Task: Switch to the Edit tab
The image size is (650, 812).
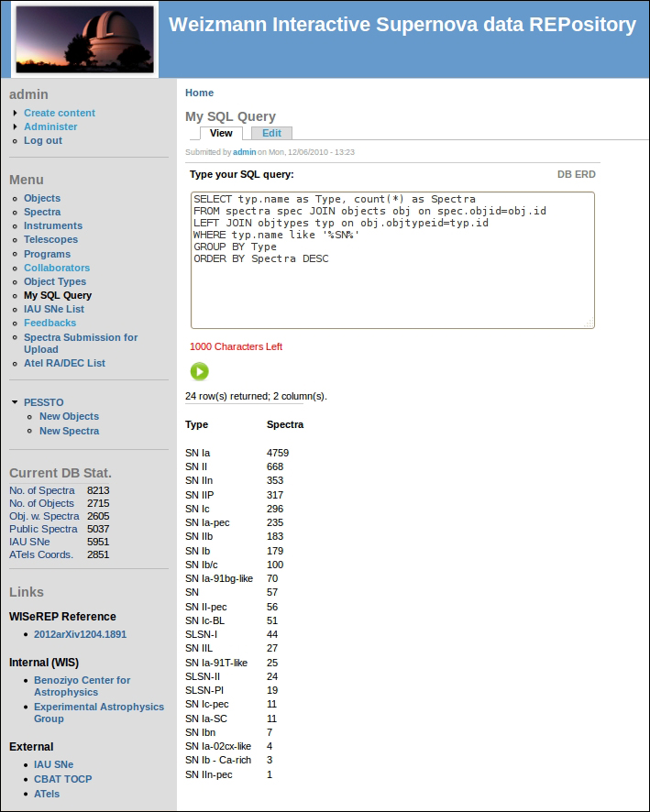Action: [x=271, y=134]
